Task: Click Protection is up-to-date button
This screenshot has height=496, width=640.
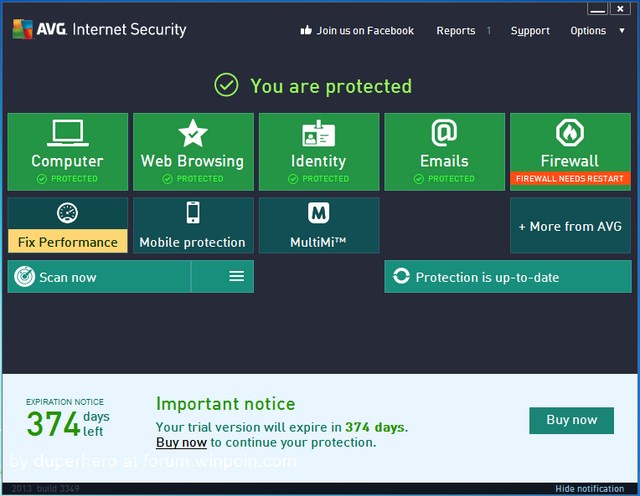Action: pyautogui.click(x=508, y=277)
